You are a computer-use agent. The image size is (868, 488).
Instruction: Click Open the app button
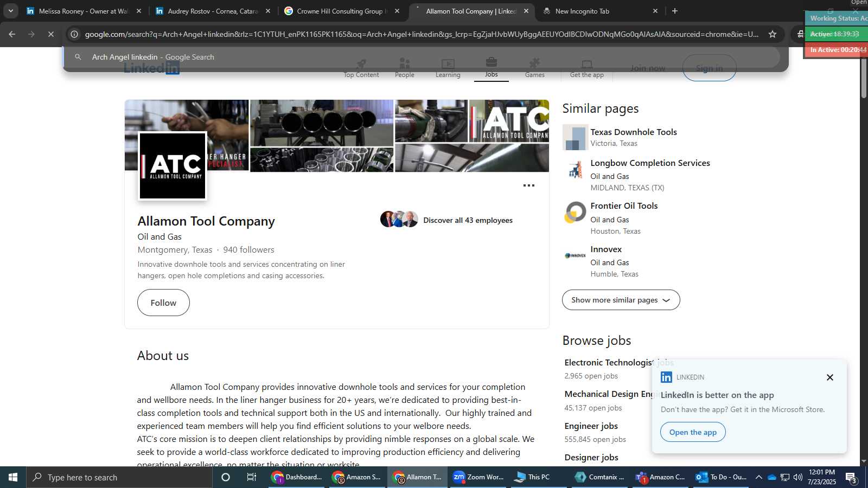click(693, 432)
